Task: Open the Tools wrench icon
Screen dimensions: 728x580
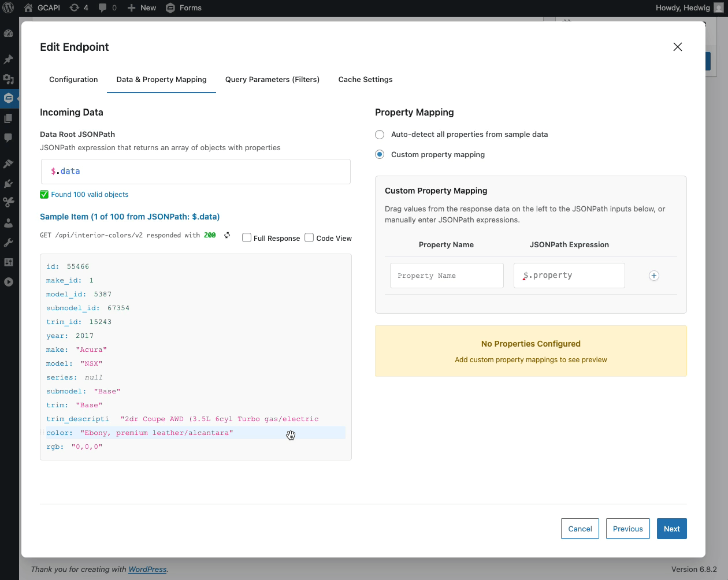Action: (9, 243)
